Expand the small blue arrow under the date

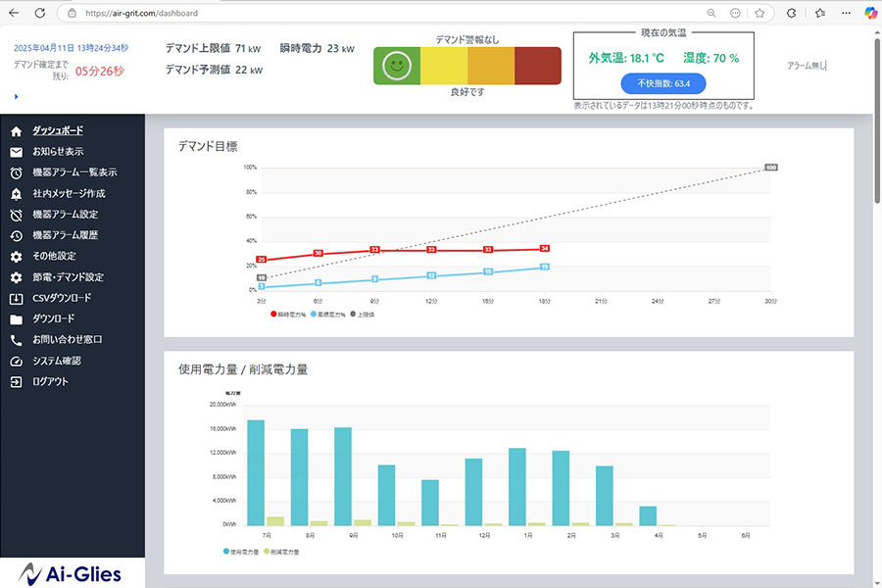16,96
